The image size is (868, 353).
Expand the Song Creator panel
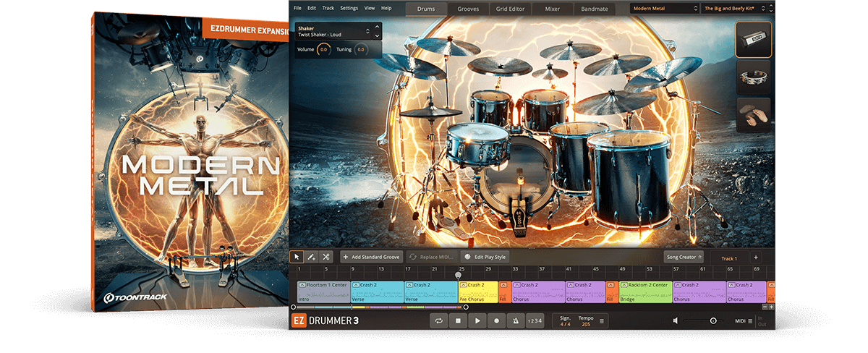(x=684, y=257)
